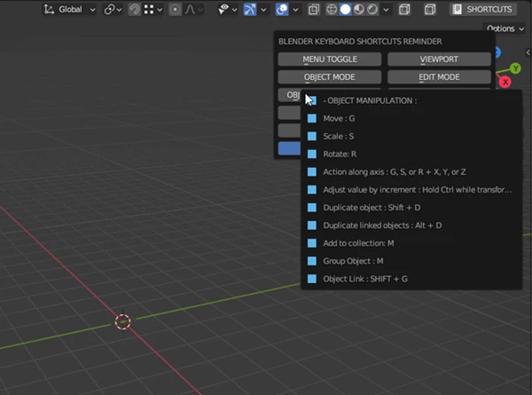This screenshot has height=395, width=532.
Task: Toggle the viewport gizmos icon
Action: pyautogui.click(x=250, y=9)
